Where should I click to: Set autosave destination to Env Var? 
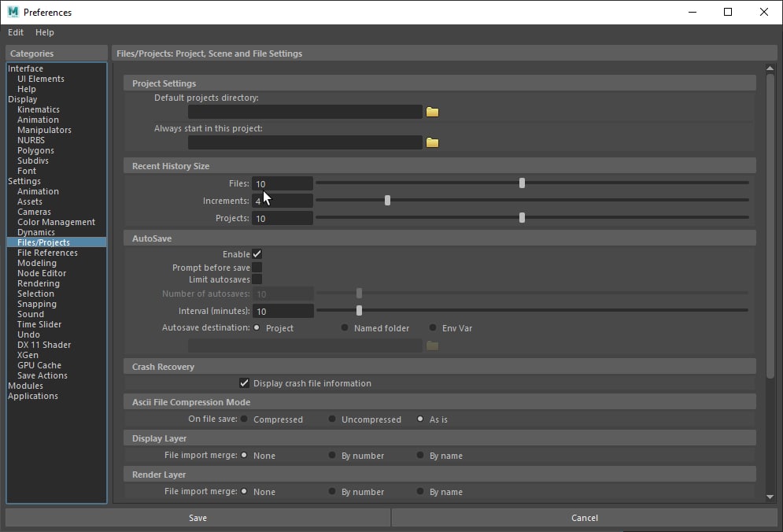coord(433,327)
